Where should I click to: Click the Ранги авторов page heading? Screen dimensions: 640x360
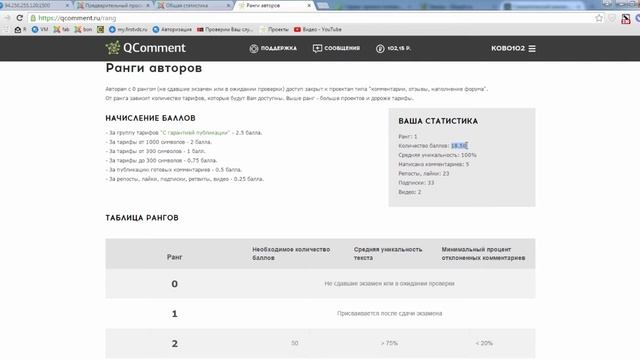[153, 68]
